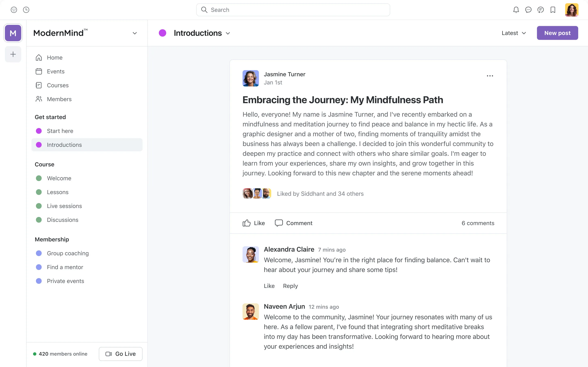Open the bookmarks icon in top bar
Screen dimensions: 588x367
coord(553,10)
